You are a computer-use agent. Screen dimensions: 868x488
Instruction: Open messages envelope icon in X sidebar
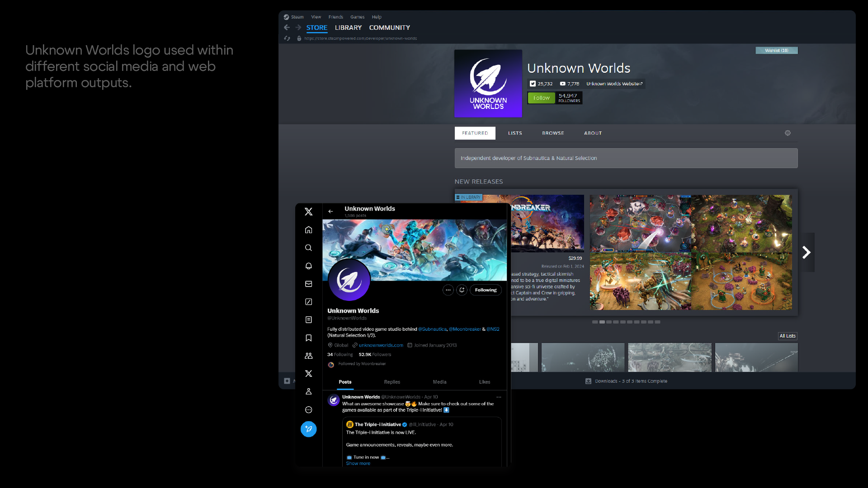(308, 284)
